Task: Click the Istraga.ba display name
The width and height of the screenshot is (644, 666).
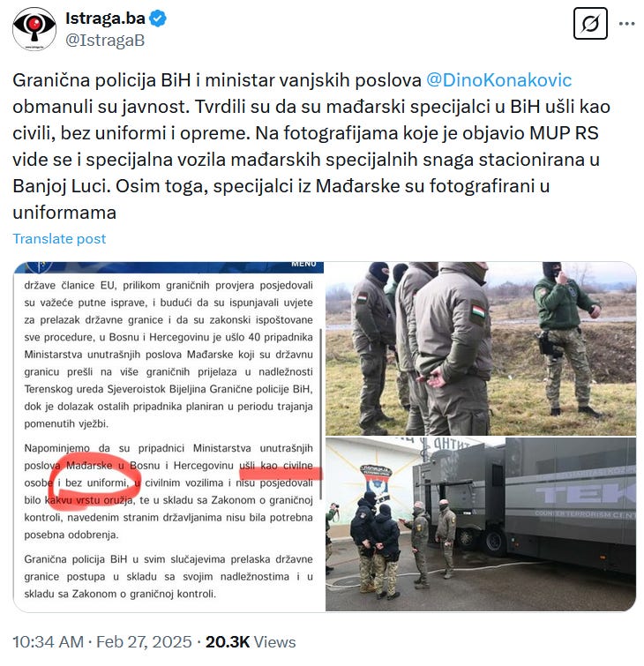Action: pos(105,19)
